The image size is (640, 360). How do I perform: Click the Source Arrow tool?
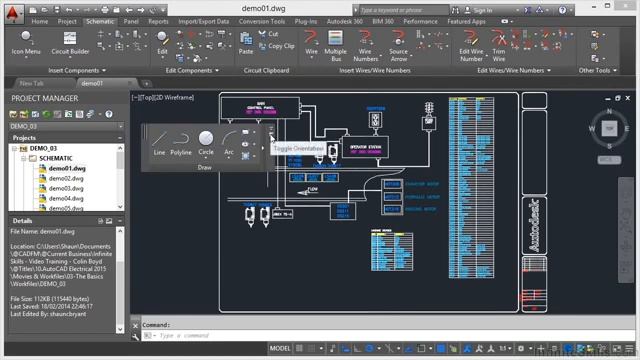click(398, 46)
